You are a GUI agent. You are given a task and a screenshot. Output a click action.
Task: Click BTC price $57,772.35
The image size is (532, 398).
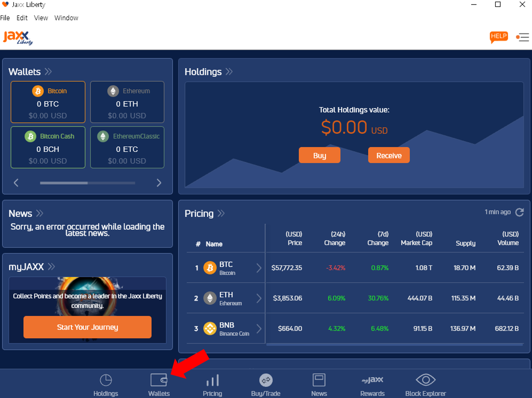287,268
